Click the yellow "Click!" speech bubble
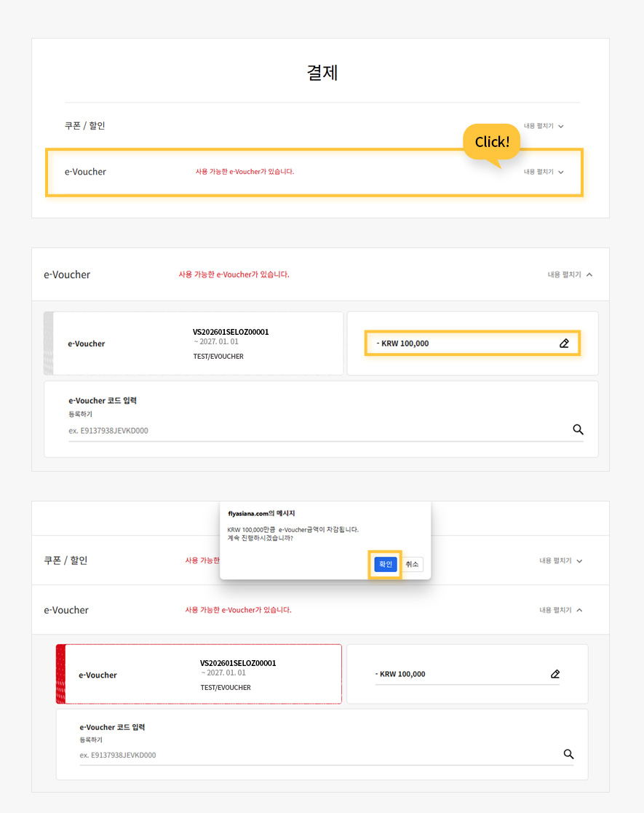 pos(492,142)
